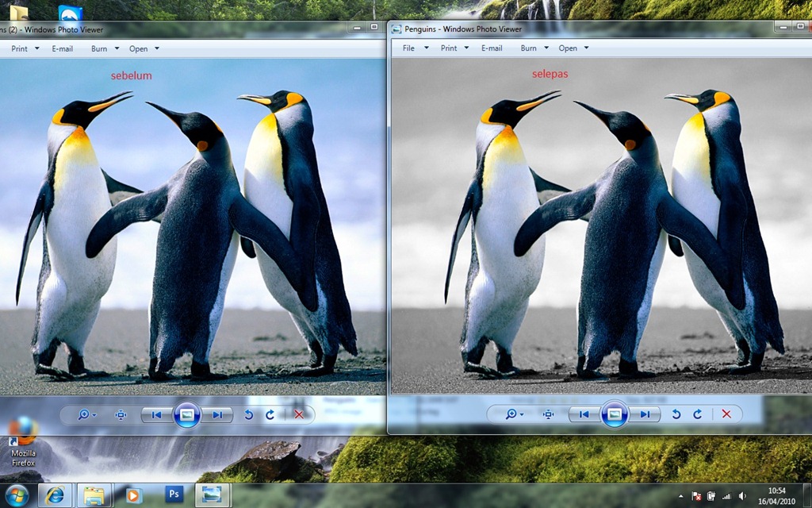Click the Windows Start button
Viewport: 812px width, 508px height.
[17, 495]
